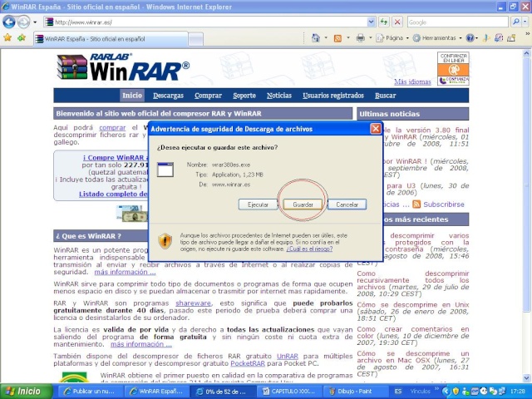Screen dimensions: 532x399
Task: Switch to the 0% de 52 download taskbar item
Action: (222, 392)
